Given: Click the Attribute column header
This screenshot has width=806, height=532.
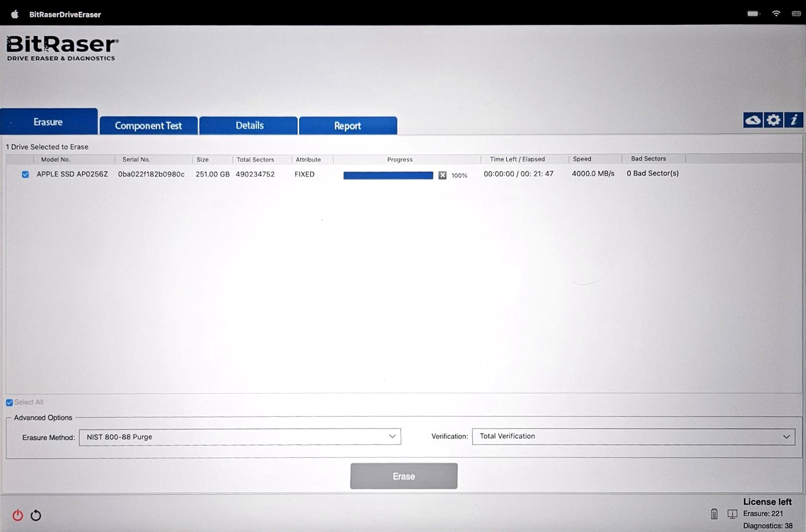Looking at the screenshot, I should coord(308,159).
